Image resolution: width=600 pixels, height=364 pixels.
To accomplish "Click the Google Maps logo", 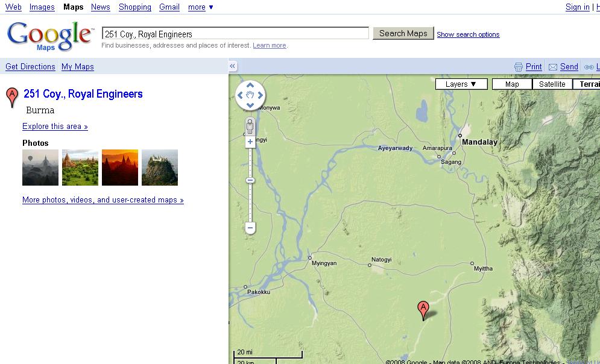I will (x=49, y=36).
